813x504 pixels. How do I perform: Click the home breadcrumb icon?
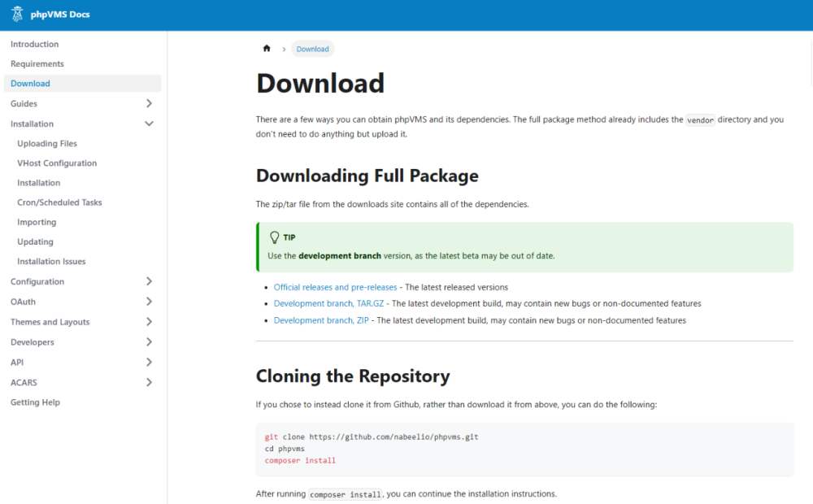[x=267, y=49]
